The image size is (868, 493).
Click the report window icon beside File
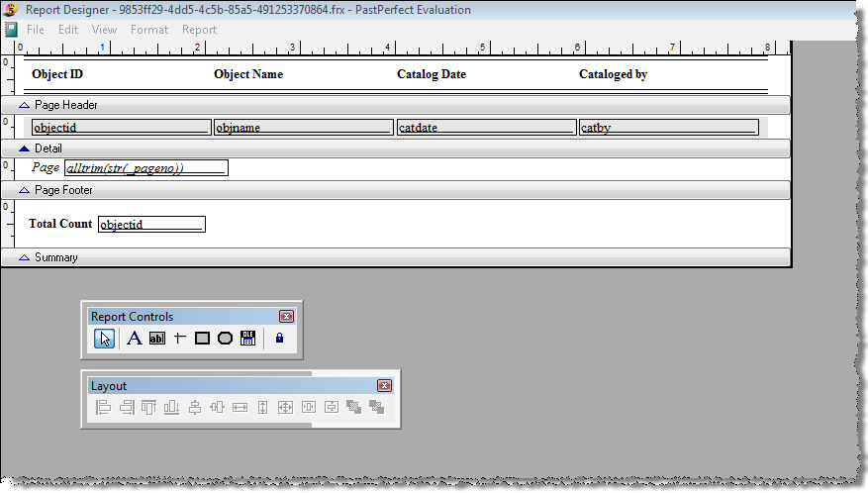(x=11, y=30)
